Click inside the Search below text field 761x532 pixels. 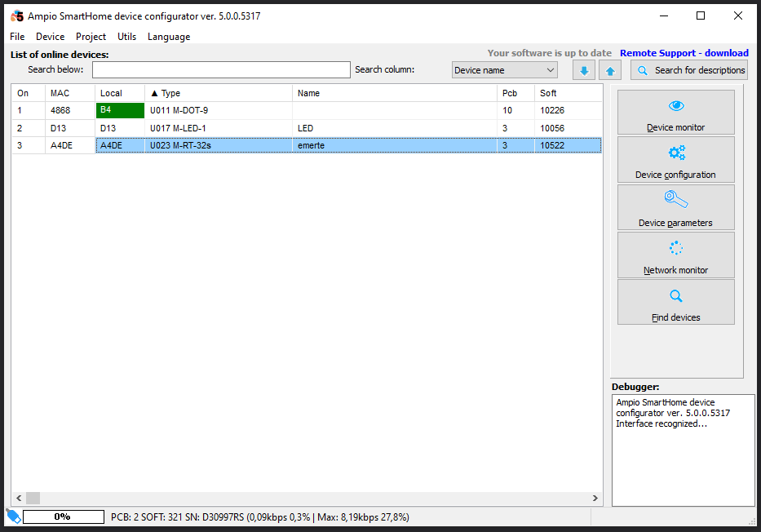pos(221,70)
